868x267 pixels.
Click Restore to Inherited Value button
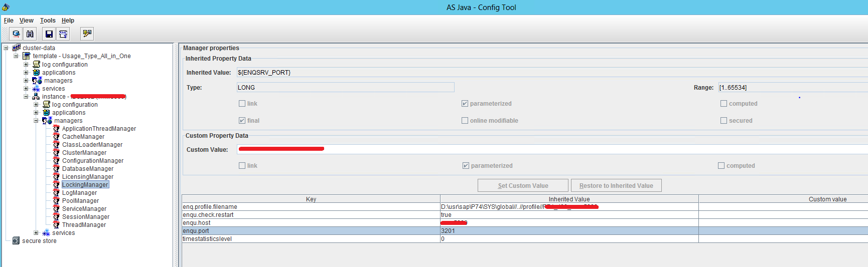point(616,185)
